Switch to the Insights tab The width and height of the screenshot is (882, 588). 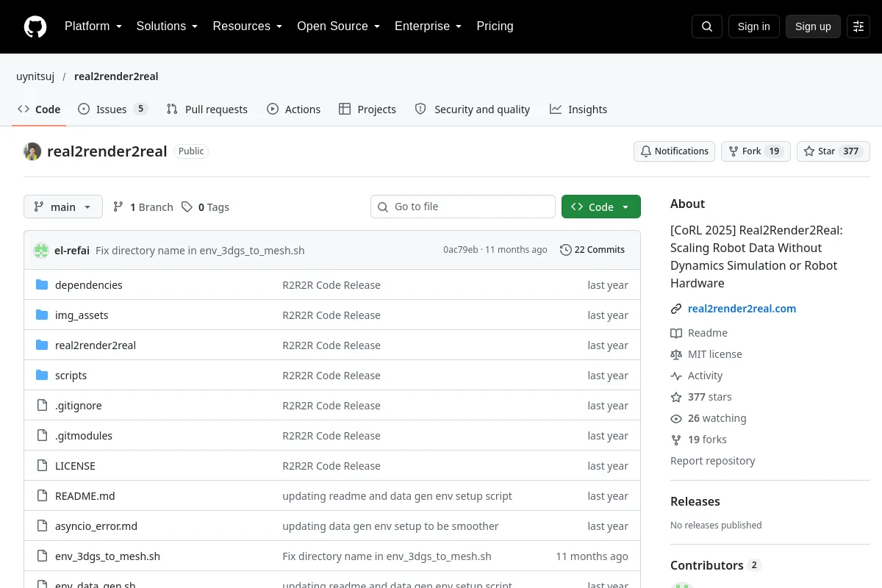[578, 110]
